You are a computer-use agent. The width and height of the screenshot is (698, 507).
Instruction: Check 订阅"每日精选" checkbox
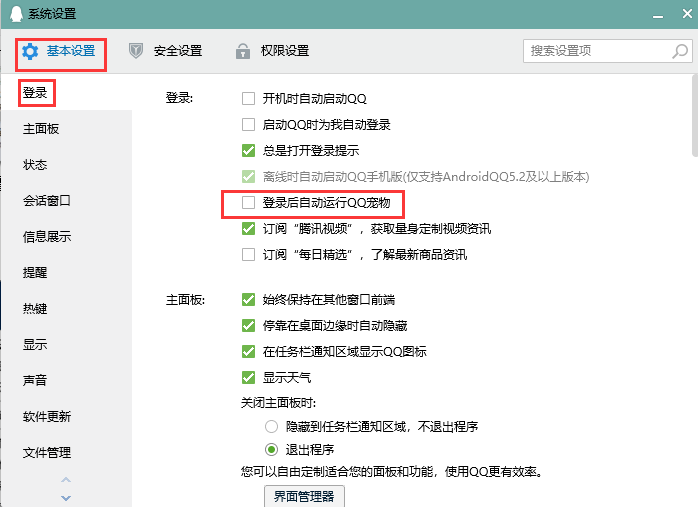tap(248, 255)
